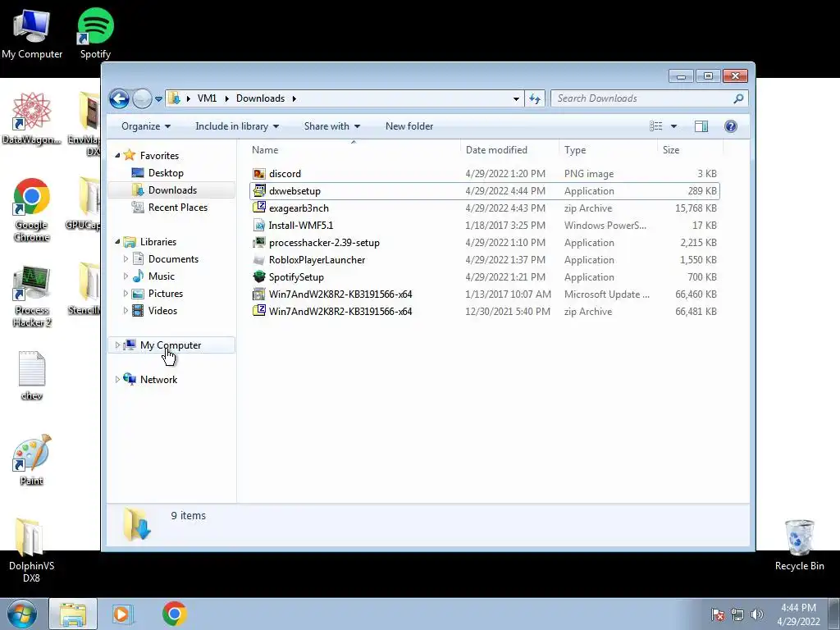Select the dxwebsetup application icon
Viewport: 840px width, 630px height.
(259, 190)
